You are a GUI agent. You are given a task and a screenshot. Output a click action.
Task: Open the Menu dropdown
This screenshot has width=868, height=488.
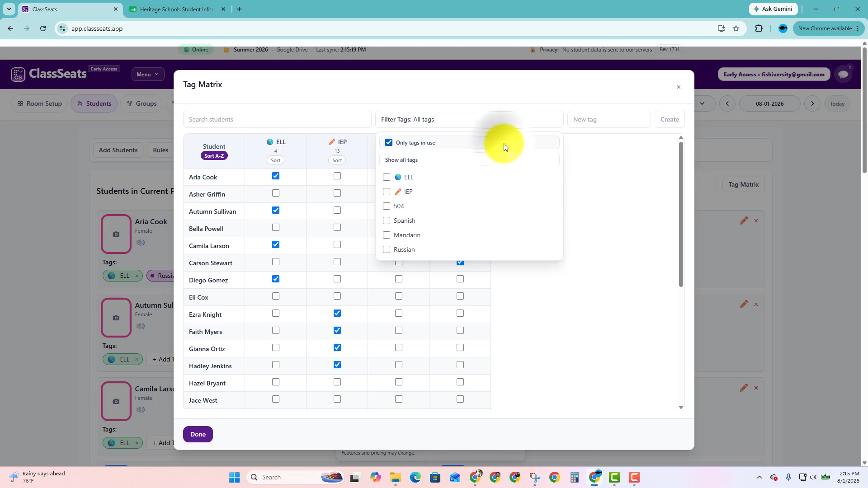148,74
